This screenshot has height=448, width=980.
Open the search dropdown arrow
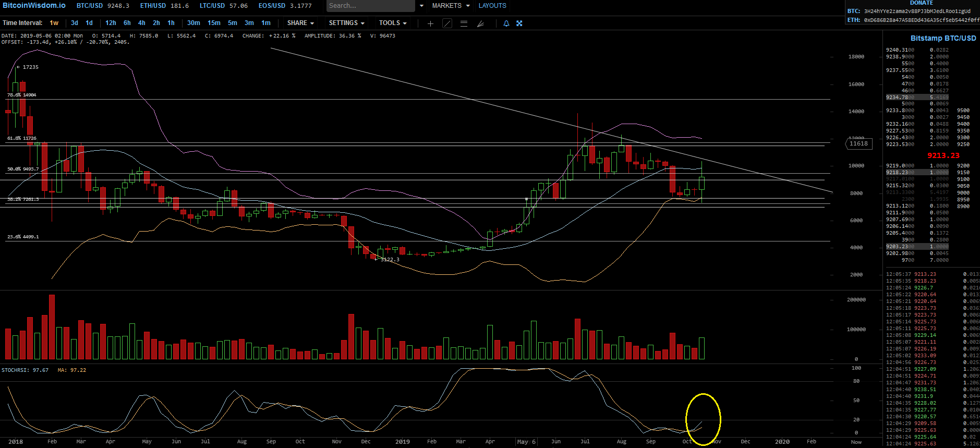pos(421,6)
